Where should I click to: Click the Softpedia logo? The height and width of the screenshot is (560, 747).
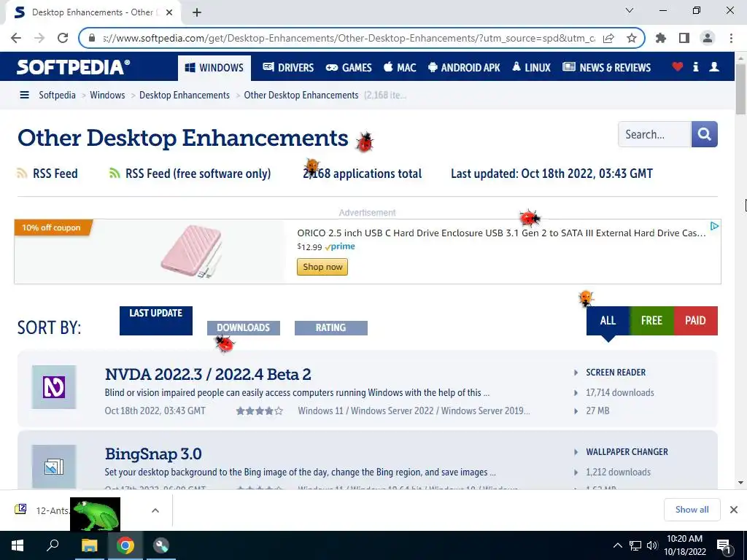point(73,67)
